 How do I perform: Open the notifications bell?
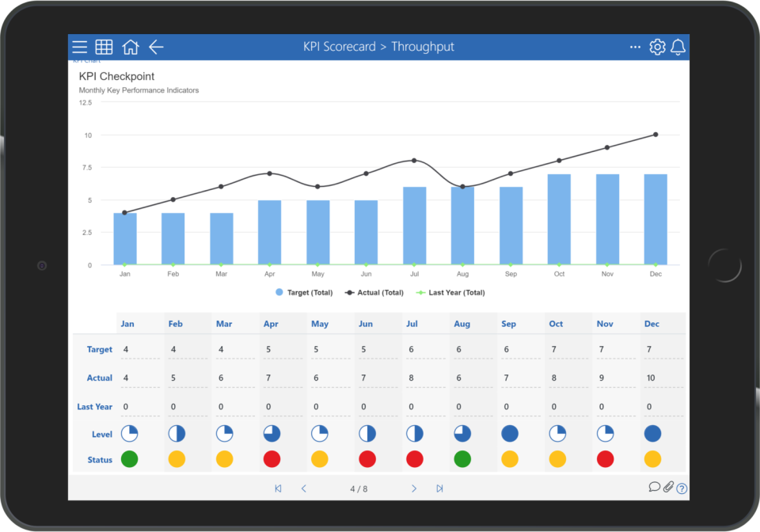pos(678,47)
